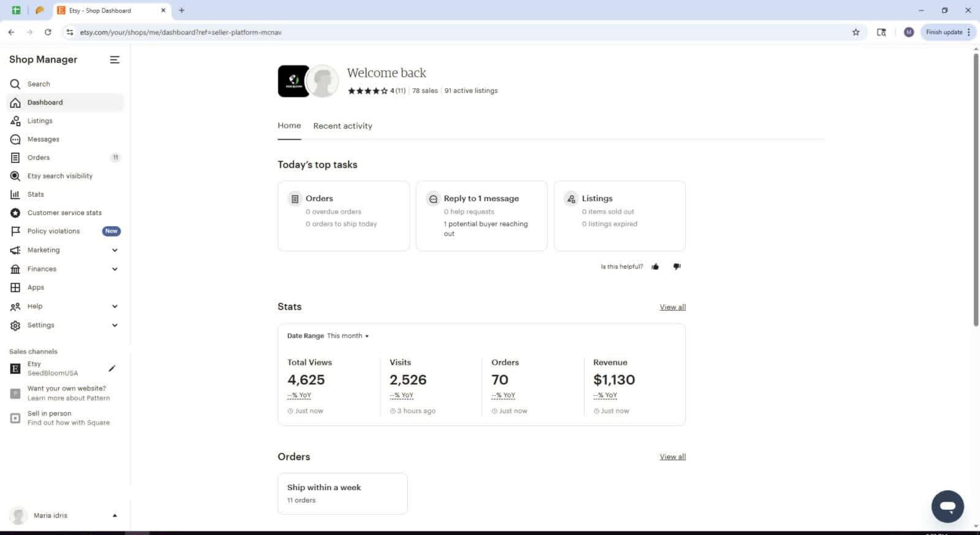Collapse the Shop Manager sidebar menu icon
The height and width of the screenshot is (535, 980).
pos(115,59)
